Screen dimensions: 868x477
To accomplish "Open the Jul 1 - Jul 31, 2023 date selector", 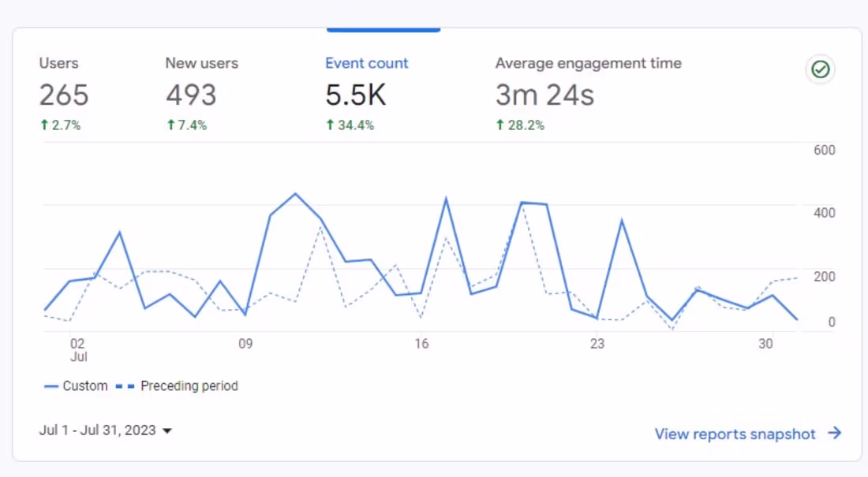I will (x=99, y=430).
